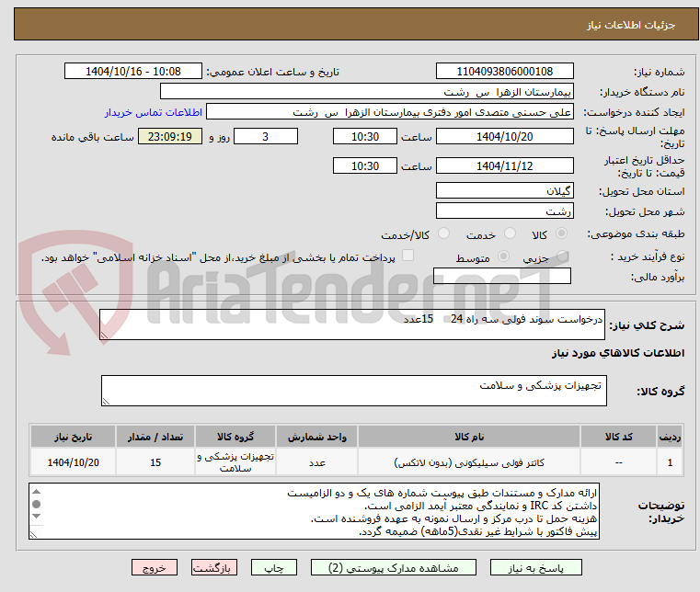Viewport: 700px width, 592px height.
Task: Click the 'تاریخ نیاز' column header
Action: pyautogui.click(x=74, y=437)
